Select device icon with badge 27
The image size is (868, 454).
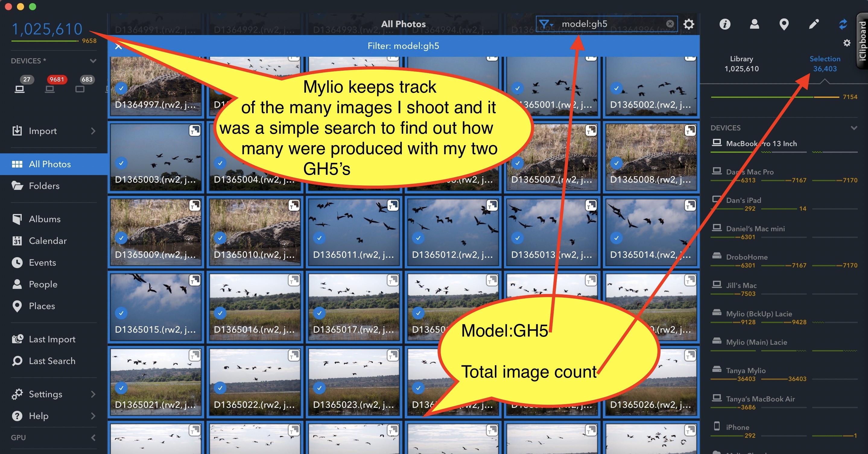click(x=20, y=89)
